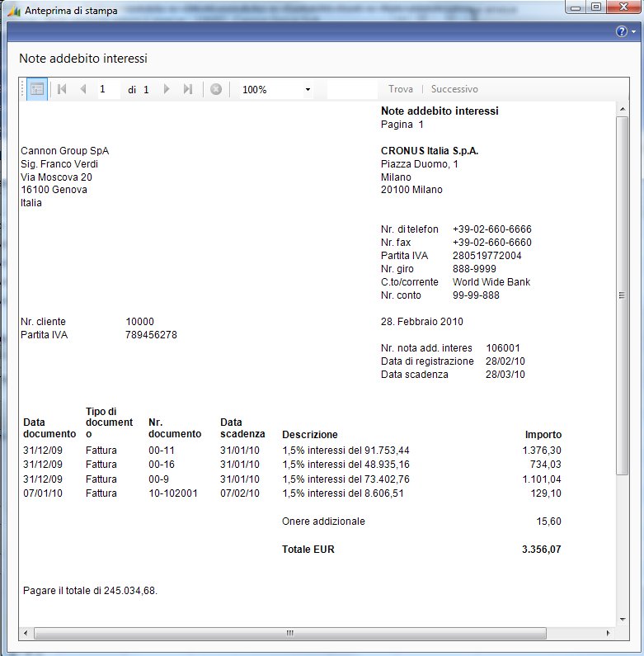Click document number 00-11
The height and width of the screenshot is (656, 644).
click(x=162, y=451)
